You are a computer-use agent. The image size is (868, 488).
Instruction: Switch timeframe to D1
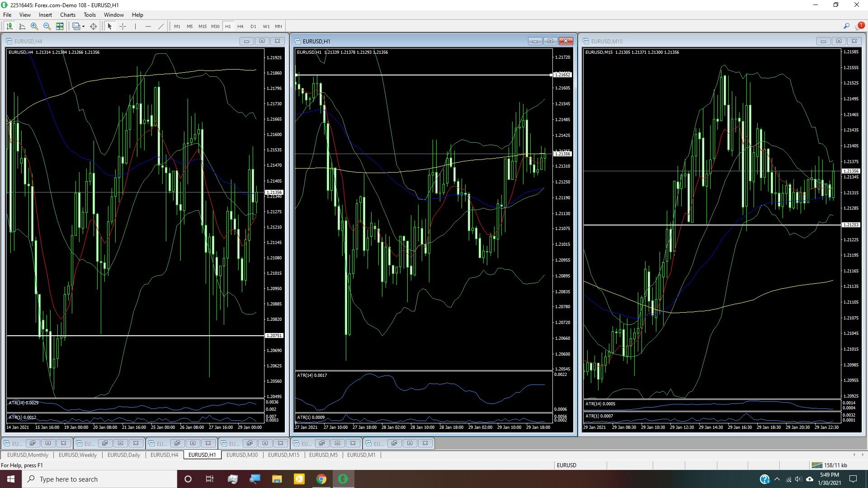(253, 26)
